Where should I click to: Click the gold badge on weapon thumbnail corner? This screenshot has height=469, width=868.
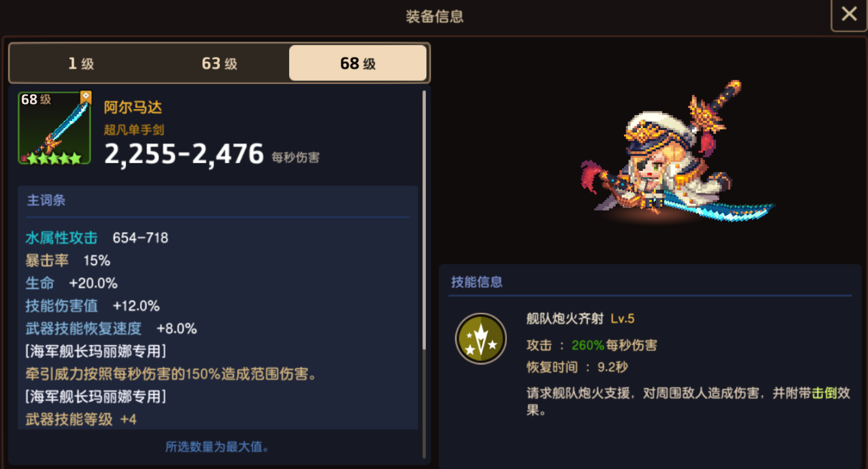tap(86, 97)
